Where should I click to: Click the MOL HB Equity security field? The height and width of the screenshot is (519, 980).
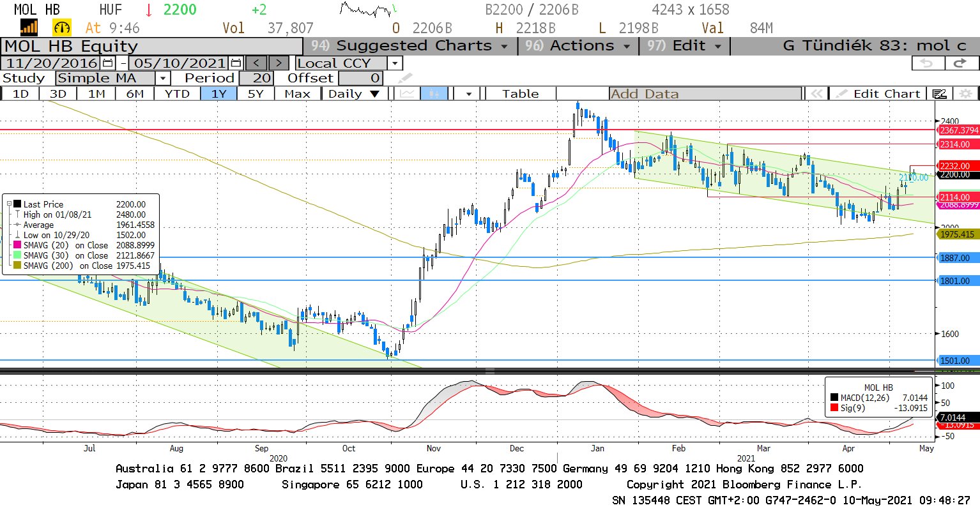(x=152, y=47)
